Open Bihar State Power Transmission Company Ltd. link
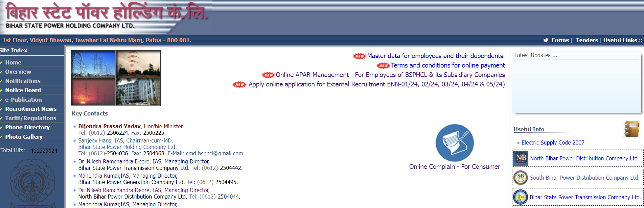This screenshot has width=644, height=208. pos(585,197)
